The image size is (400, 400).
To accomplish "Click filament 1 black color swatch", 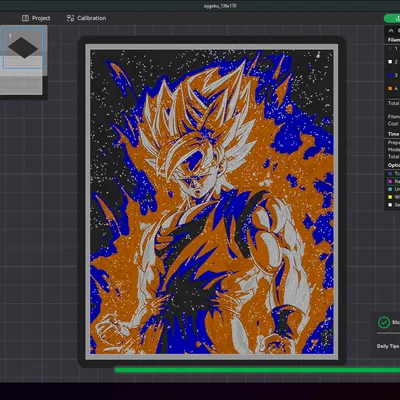I will [x=390, y=49].
